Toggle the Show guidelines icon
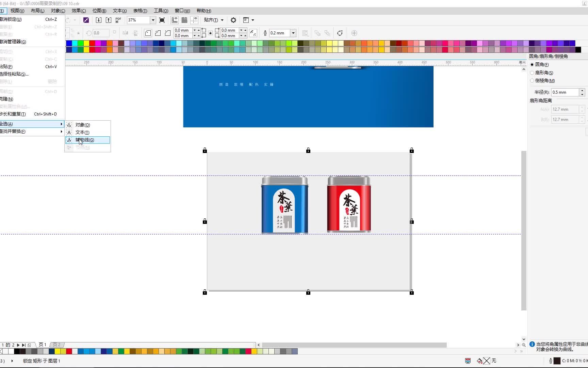 click(x=194, y=20)
